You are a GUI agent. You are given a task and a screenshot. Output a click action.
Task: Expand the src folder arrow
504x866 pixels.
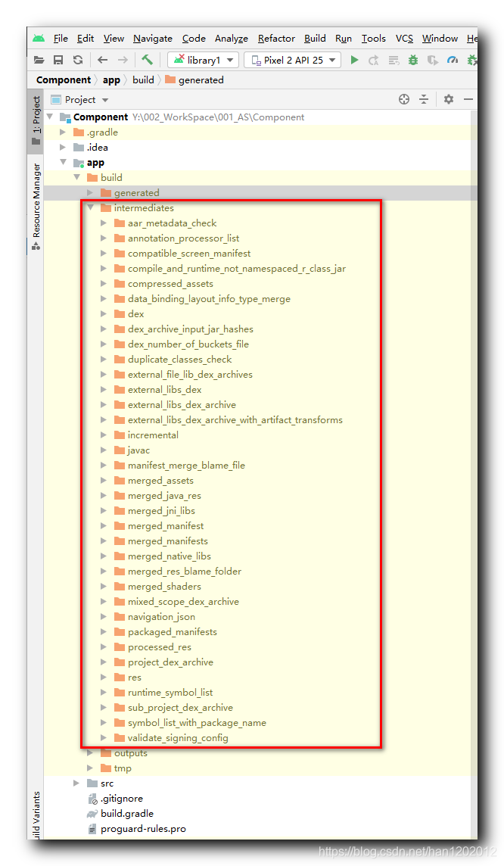(76, 783)
